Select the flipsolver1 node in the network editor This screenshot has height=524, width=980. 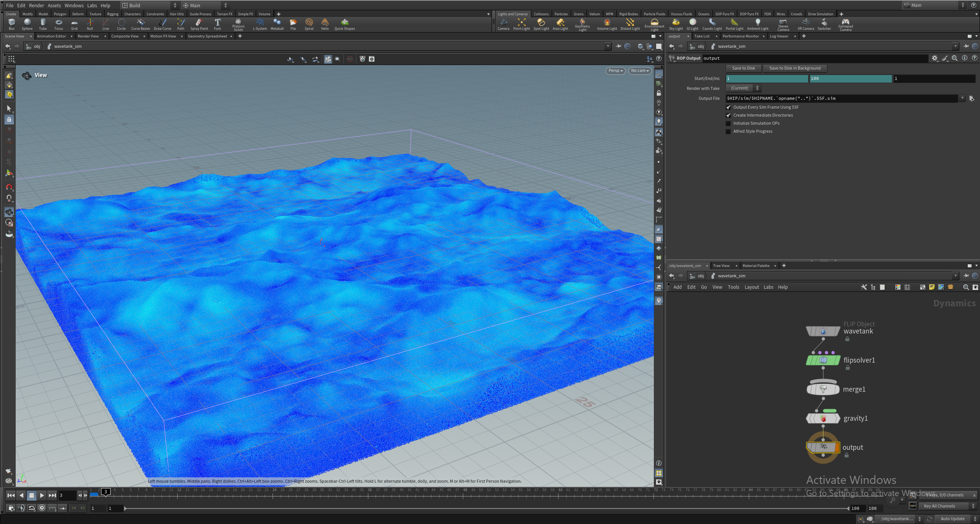823,360
